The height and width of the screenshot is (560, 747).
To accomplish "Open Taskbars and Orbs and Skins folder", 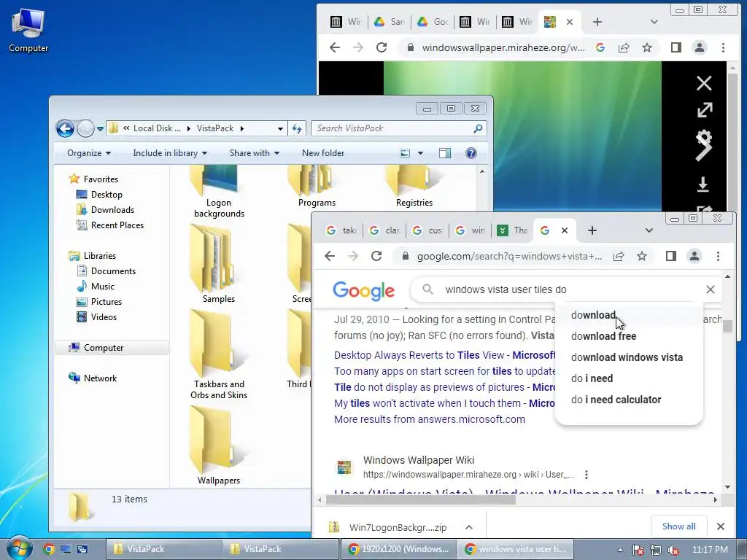I will click(x=219, y=355).
